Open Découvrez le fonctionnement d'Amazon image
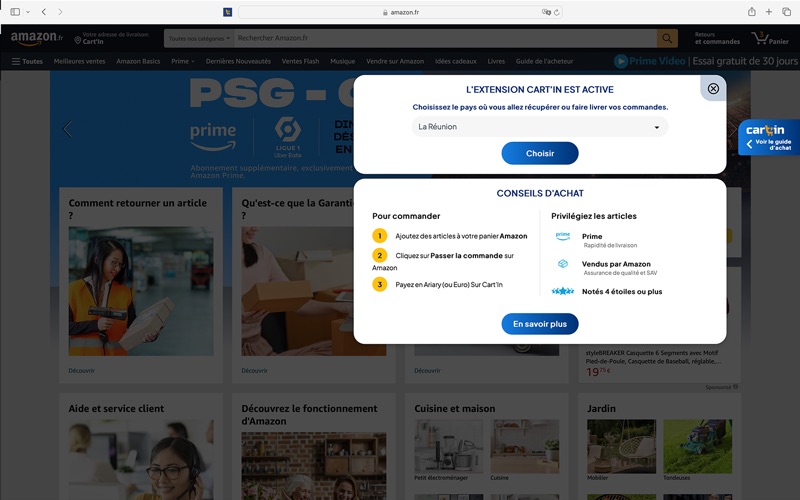Image resolution: width=800 pixels, height=500 pixels. coord(314,466)
